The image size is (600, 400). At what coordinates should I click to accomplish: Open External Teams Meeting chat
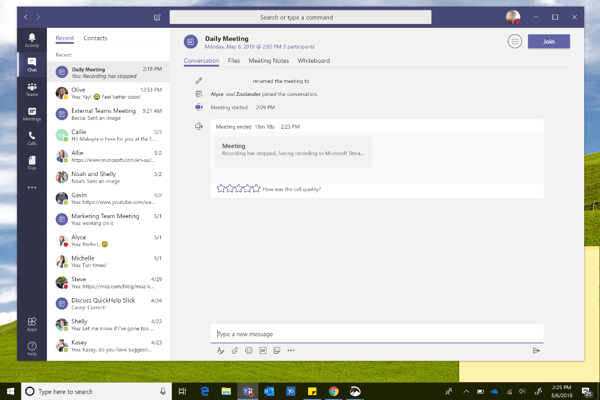coord(109,114)
